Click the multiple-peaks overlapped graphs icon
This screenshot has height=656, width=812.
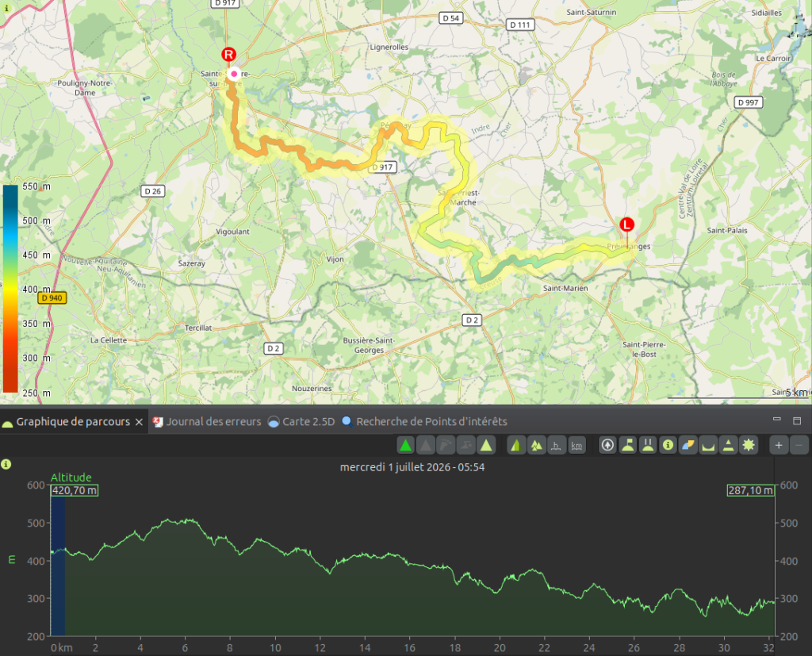pos(536,445)
